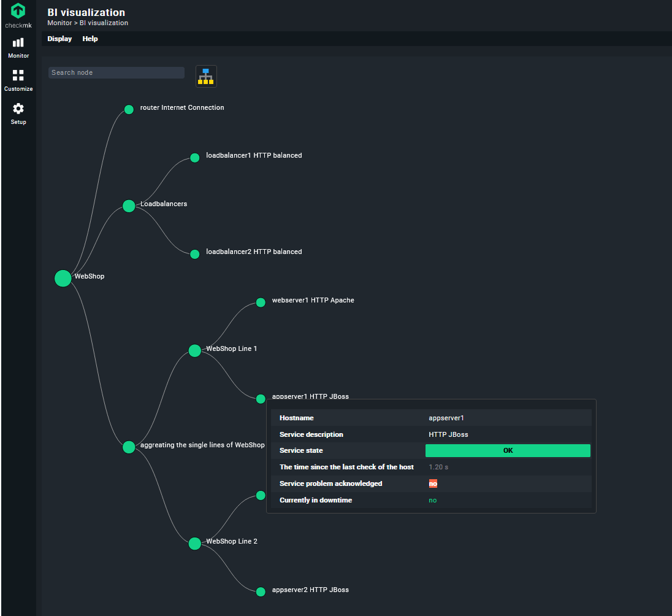Click the Service problem acknowledged row label
This screenshot has height=616, width=672.
tap(331, 483)
